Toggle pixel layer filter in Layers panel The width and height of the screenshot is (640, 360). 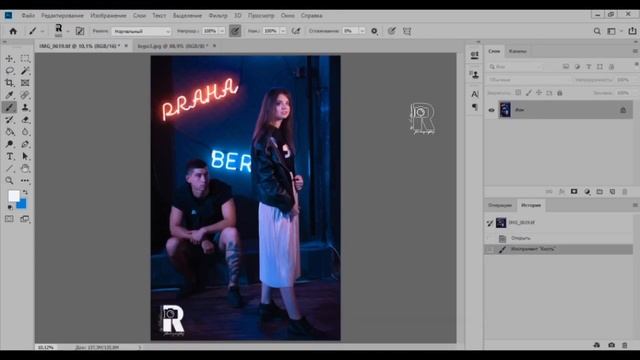(566, 67)
